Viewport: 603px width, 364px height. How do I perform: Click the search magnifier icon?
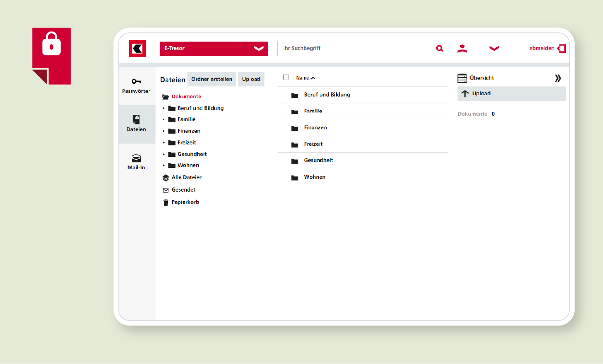[439, 48]
